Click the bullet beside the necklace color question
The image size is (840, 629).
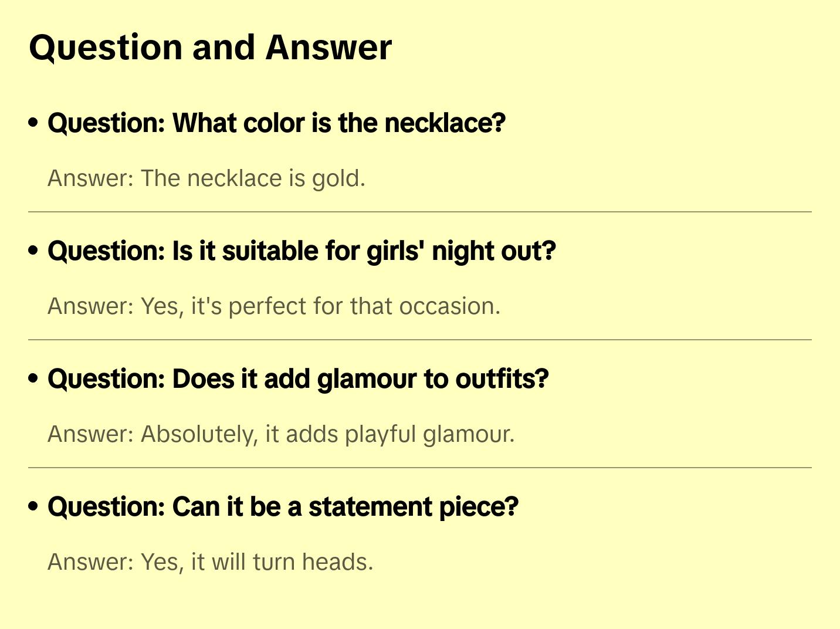point(33,123)
